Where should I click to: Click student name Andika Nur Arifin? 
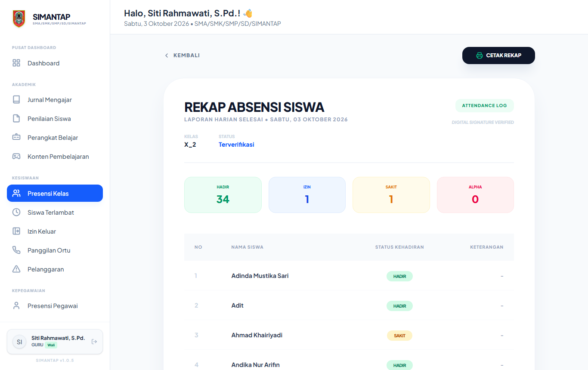click(x=256, y=365)
